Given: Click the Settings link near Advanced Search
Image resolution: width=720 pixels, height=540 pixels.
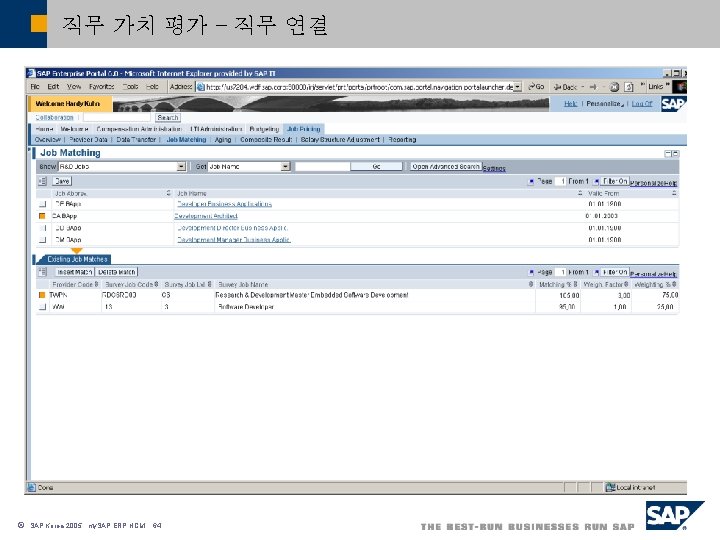Looking at the screenshot, I should click(x=494, y=169).
